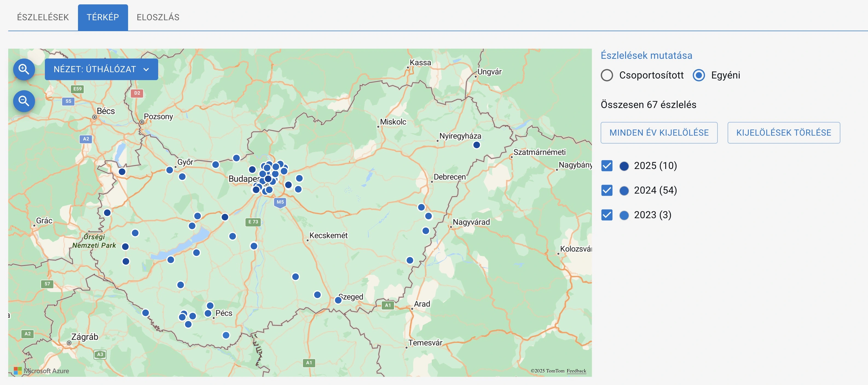This screenshot has width=868, height=385.
Task: Click the 2025 dark blue color dot
Action: click(624, 166)
